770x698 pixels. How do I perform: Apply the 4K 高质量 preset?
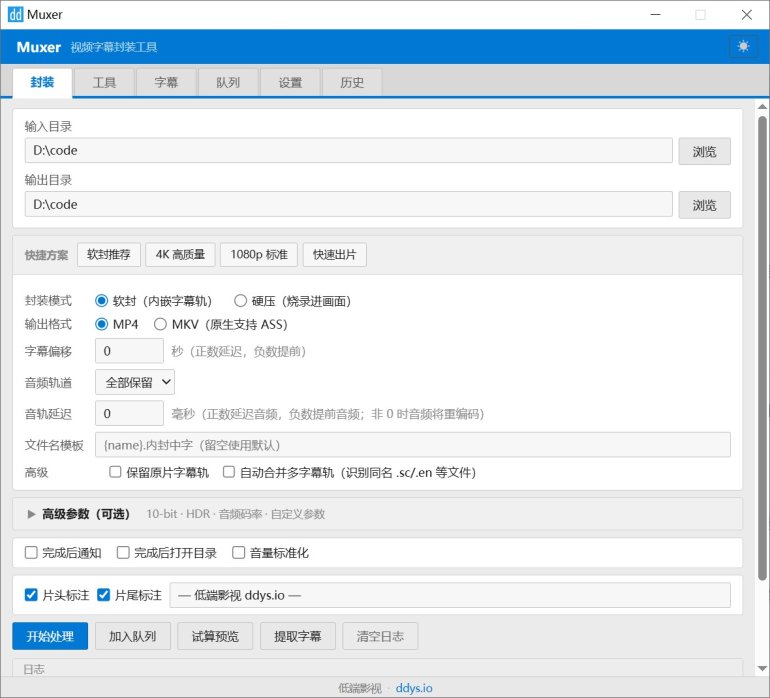click(180, 255)
